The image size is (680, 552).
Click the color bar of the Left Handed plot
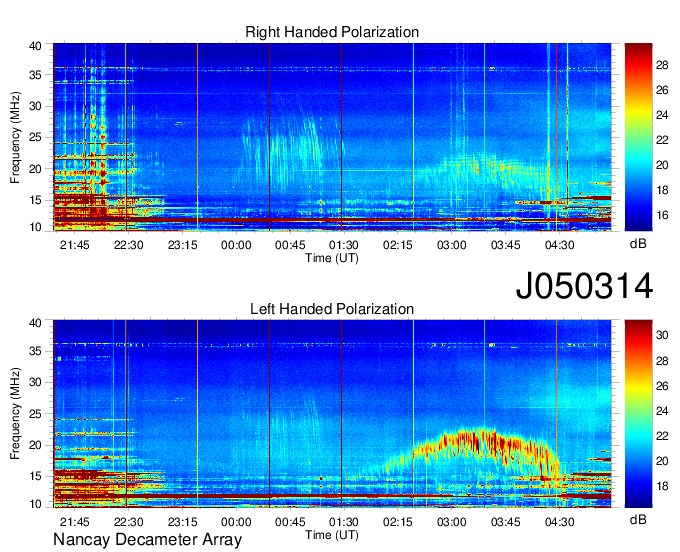pos(638,414)
